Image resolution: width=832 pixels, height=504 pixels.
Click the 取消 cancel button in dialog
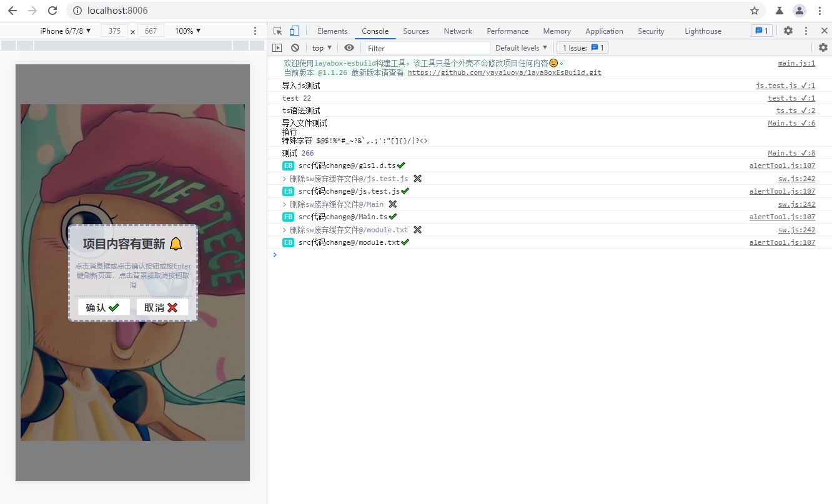tap(162, 307)
